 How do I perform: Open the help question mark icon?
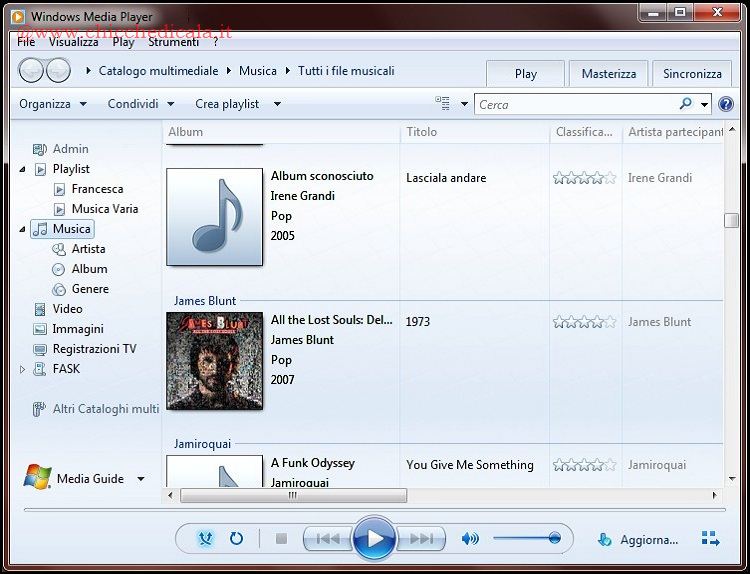pos(726,104)
